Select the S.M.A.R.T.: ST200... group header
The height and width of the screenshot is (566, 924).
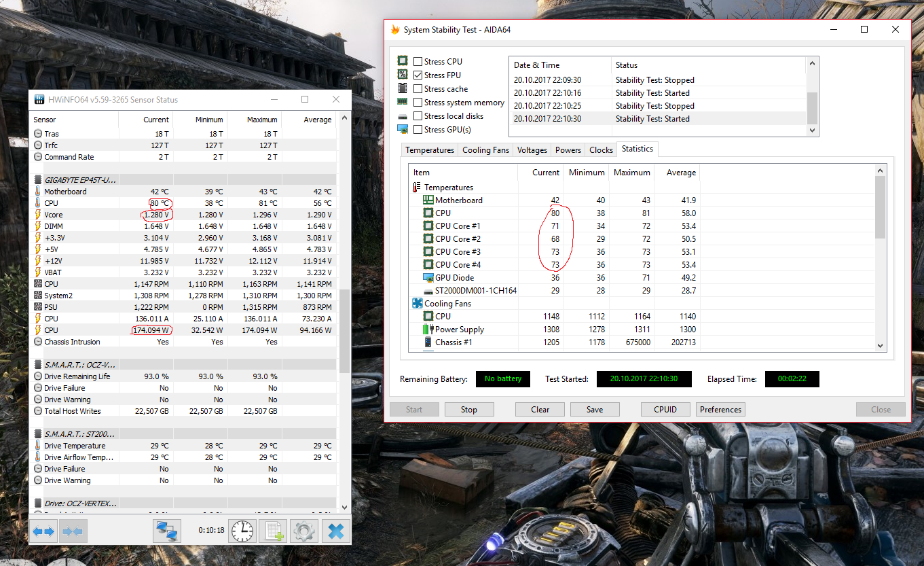click(185, 434)
